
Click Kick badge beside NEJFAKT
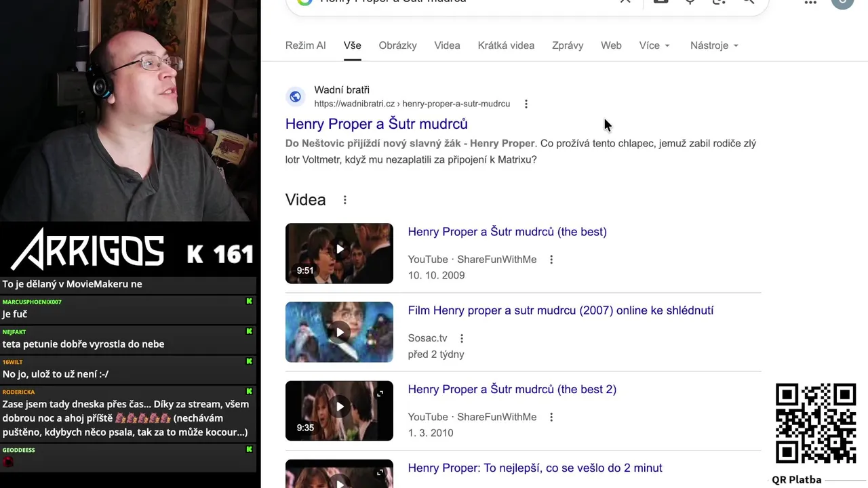pos(249,331)
